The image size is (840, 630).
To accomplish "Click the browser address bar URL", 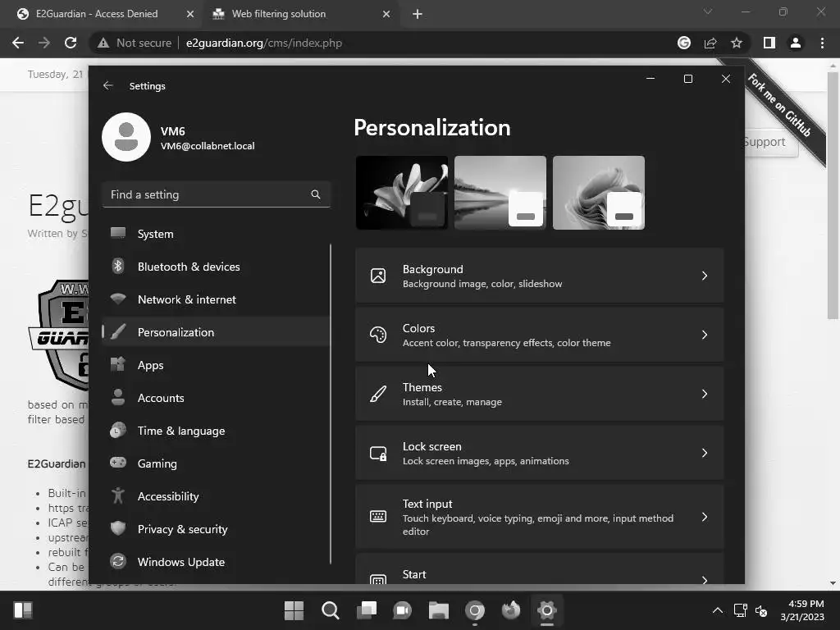I will click(x=264, y=43).
